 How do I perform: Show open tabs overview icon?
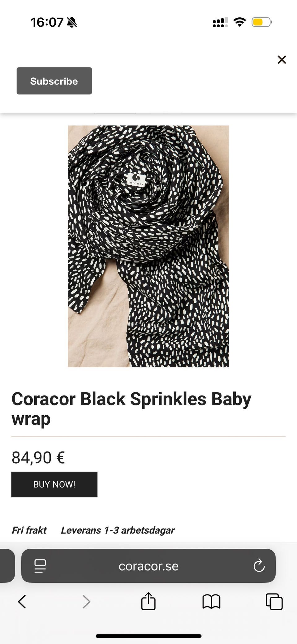pos(274,602)
